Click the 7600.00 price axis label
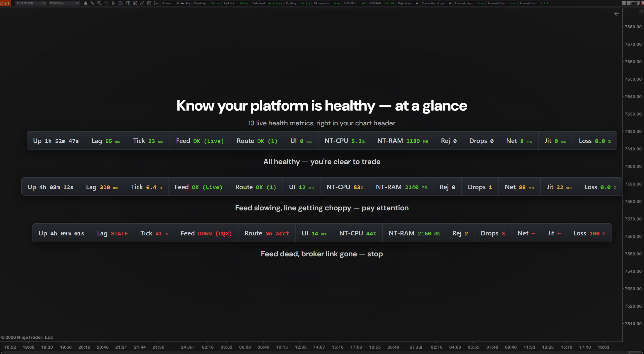644x354 pixels. [x=633, y=166]
